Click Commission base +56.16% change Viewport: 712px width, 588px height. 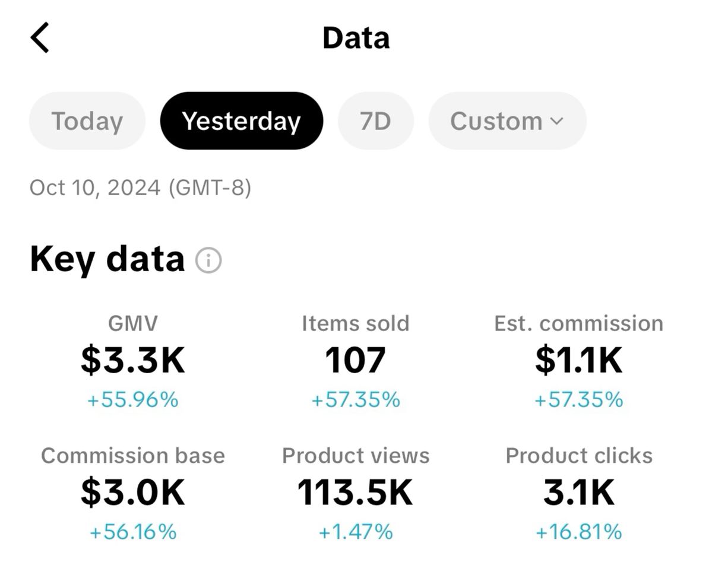(x=133, y=532)
